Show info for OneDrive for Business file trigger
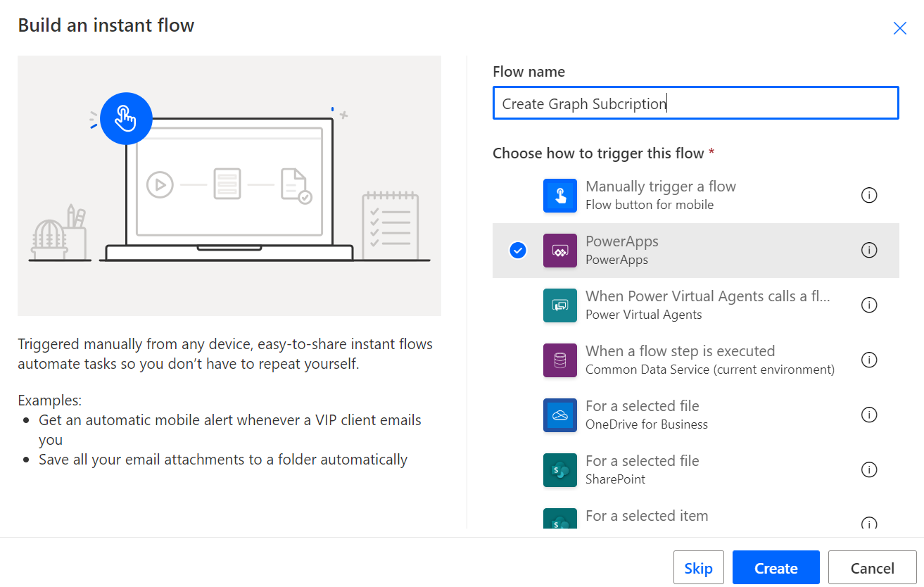Image resolution: width=924 pixels, height=587 pixels. pyautogui.click(x=869, y=415)
